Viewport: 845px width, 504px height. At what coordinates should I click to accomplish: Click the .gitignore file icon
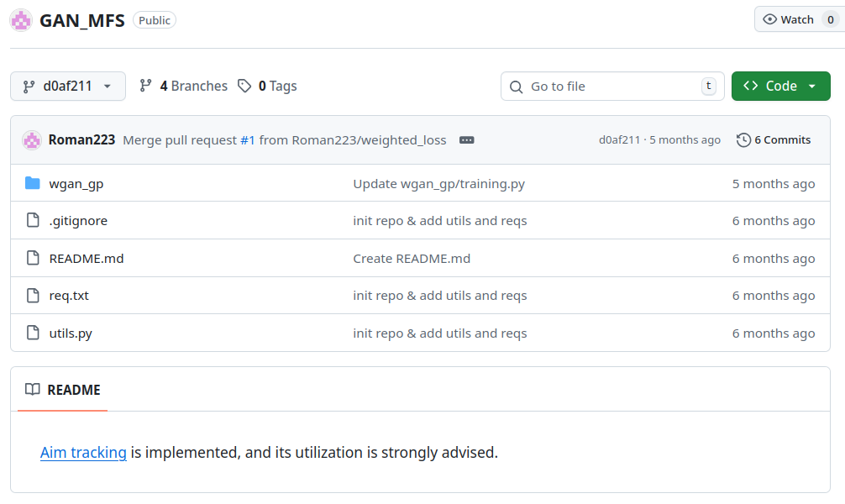tap(33, 221)
